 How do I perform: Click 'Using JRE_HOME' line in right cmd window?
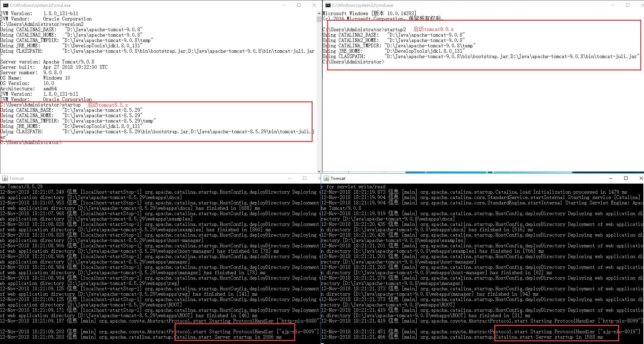pyautogui.click(x=394, y=51)
